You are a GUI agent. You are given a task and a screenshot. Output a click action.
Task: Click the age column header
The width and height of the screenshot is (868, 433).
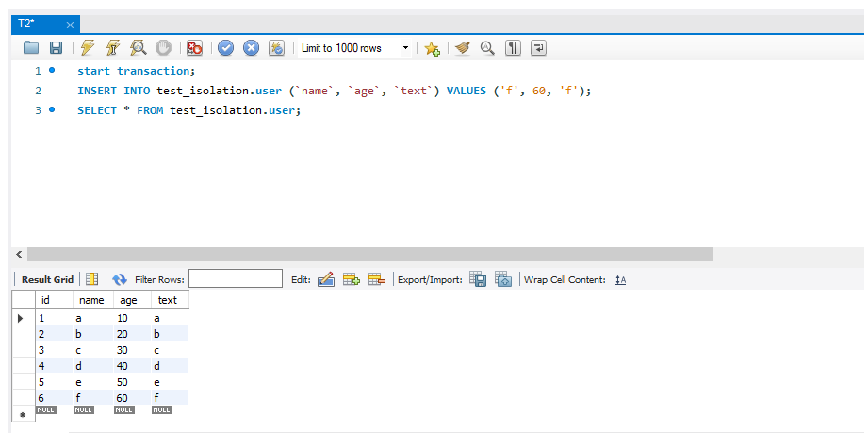[x=132, y=300]
